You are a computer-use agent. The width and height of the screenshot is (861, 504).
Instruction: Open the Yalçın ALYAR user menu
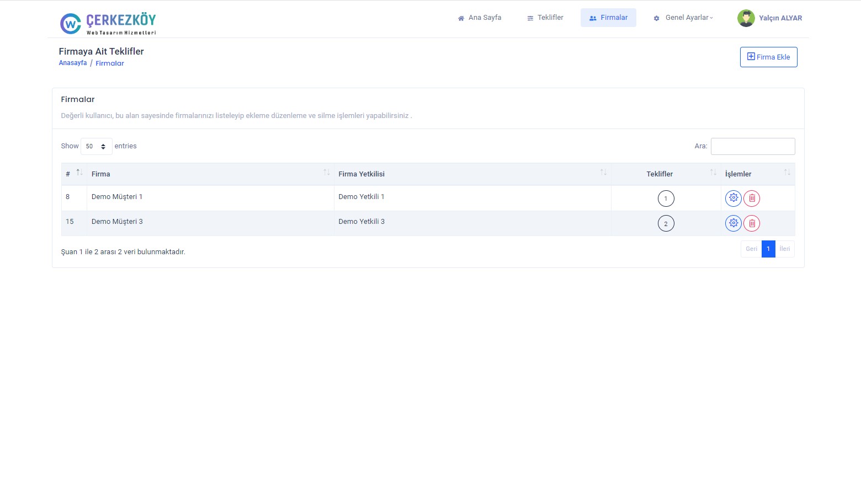(780, 18)
